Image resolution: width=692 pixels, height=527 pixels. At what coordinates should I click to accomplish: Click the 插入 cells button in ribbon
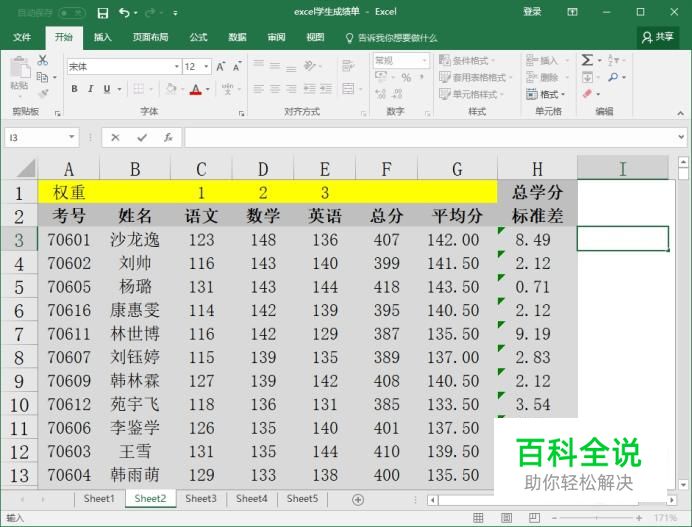pos(547,60)
